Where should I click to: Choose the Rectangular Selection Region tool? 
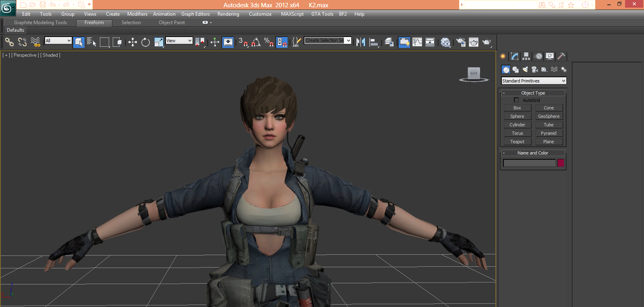coord(104,42)
